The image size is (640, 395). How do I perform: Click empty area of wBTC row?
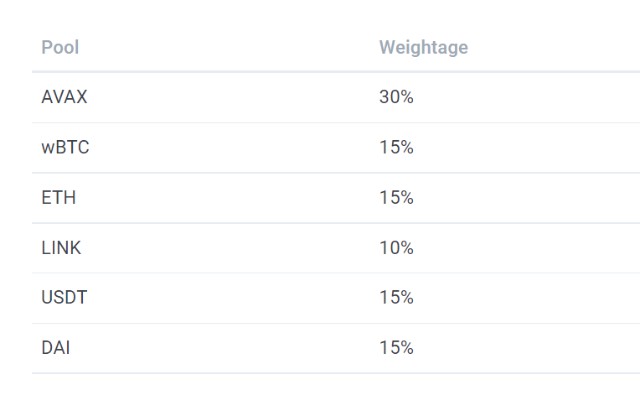tap(229, 147)
